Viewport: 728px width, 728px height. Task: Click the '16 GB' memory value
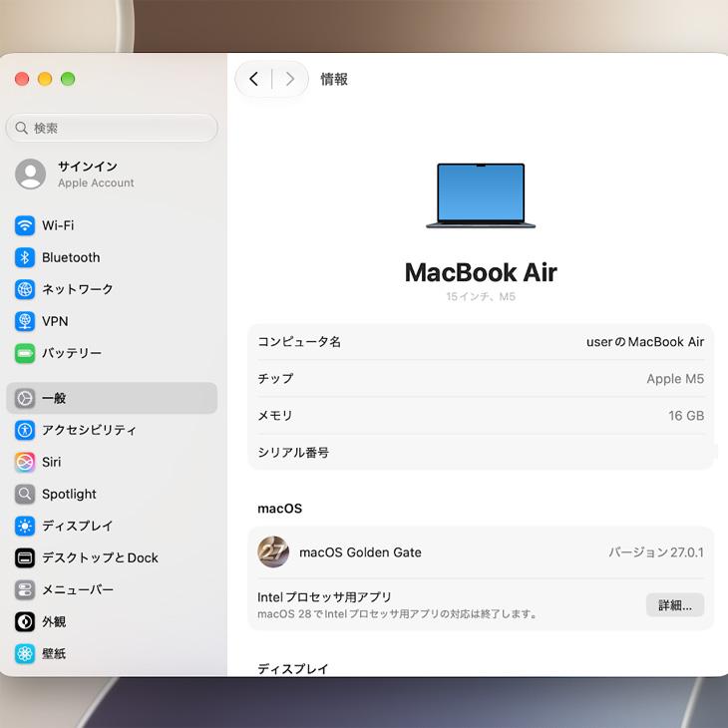click(686, 416)
